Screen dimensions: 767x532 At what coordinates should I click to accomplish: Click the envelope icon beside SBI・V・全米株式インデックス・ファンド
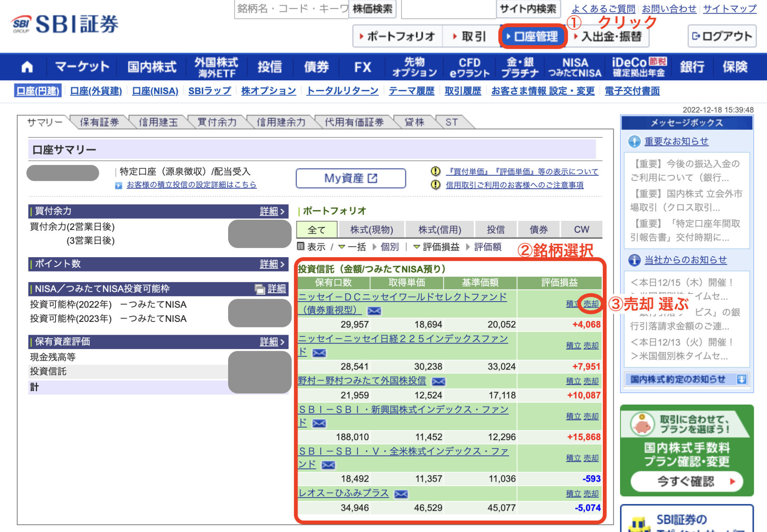[328, 465]
